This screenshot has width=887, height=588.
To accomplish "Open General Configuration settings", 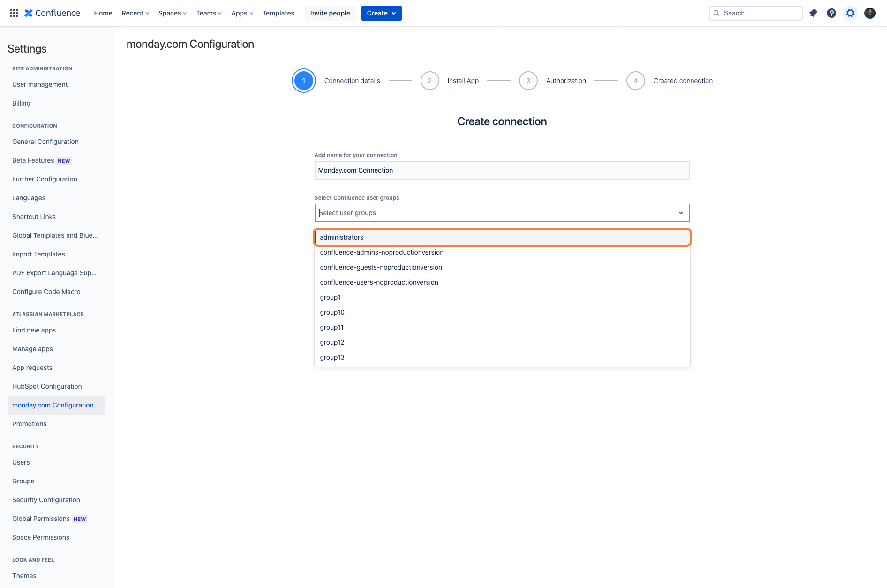I will click(x=45, y=142).
